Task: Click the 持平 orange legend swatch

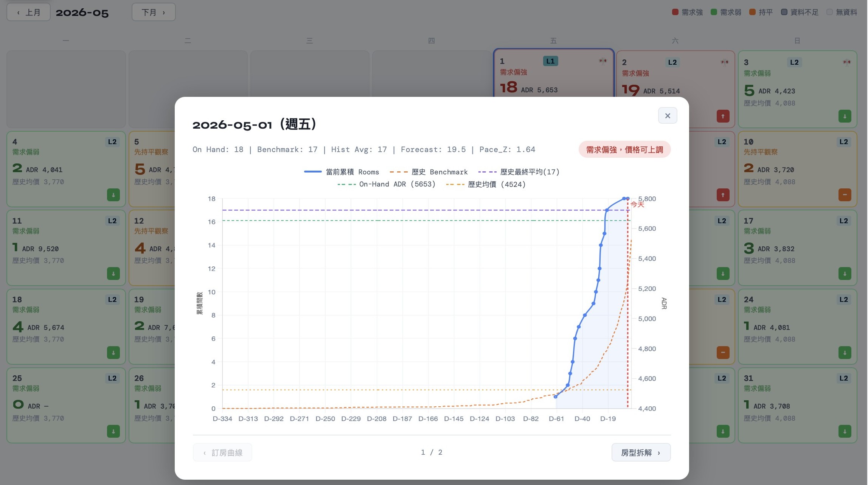Action: coord(752,12)
